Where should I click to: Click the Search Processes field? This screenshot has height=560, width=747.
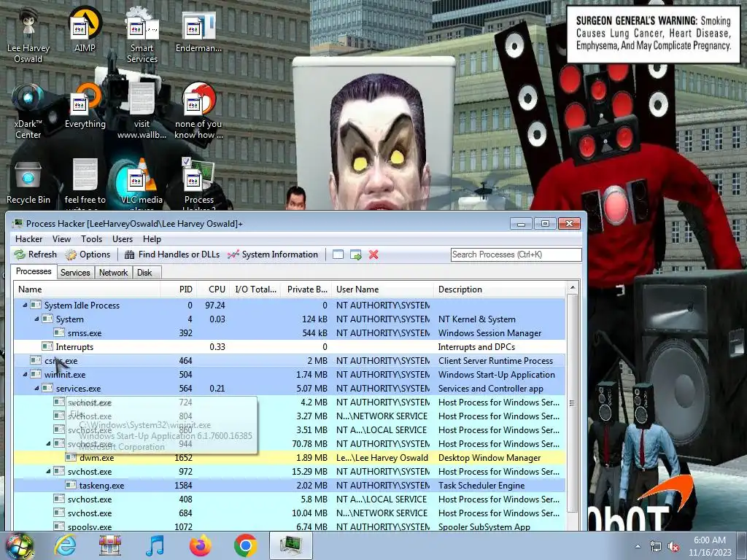tap(516, 254)
